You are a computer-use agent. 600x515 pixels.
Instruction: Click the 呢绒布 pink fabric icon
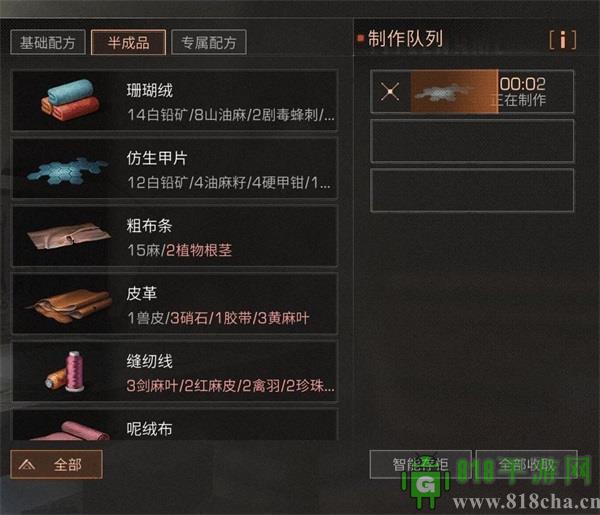(x=70, y=431)
